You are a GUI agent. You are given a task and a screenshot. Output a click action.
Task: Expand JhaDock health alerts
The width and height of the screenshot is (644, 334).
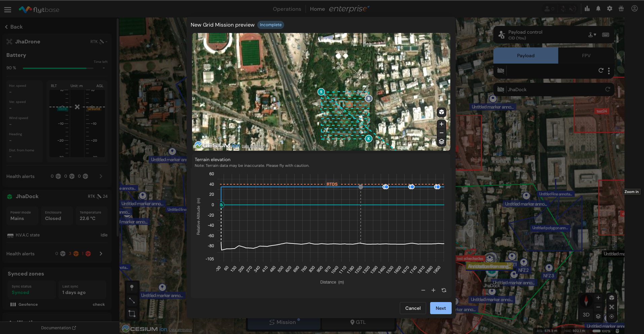click(101, 254)
